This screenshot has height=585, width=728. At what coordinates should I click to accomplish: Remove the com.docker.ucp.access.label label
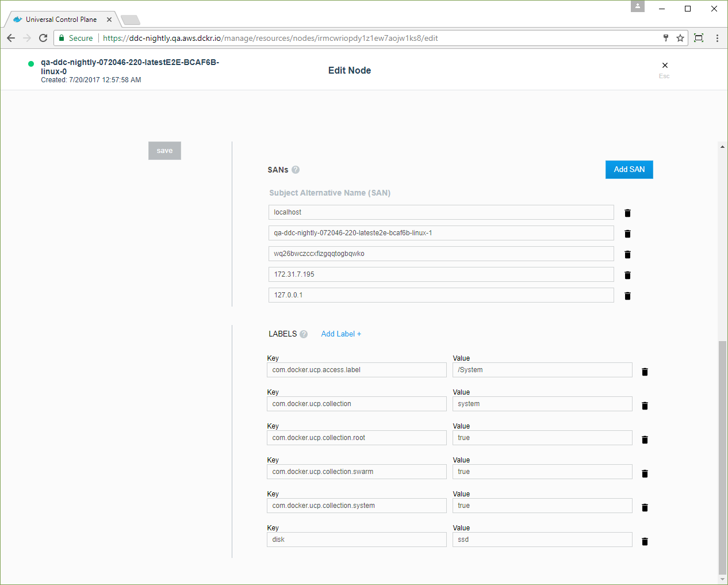pos(645,372)
